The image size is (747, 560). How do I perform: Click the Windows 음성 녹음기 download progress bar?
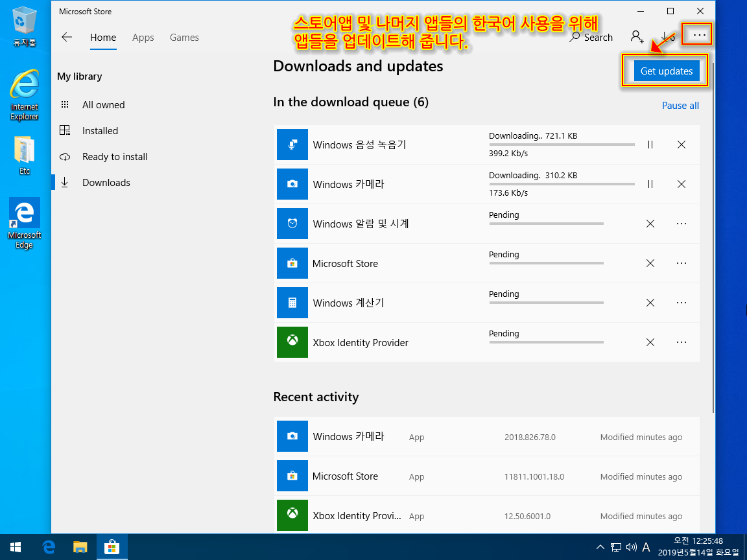tap(562, 145)
